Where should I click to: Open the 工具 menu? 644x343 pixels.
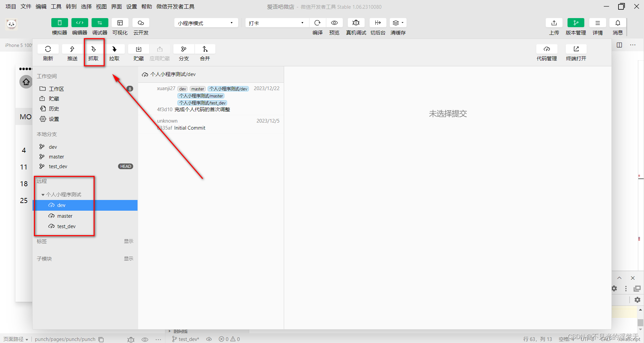(x=56, y=6)
